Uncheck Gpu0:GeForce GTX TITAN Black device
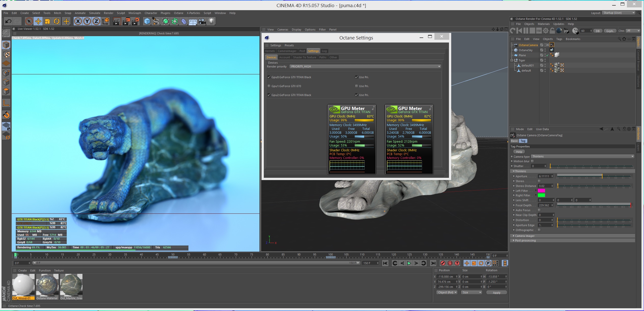This screenshot has width=644, height=311. (x=269, y=77)
